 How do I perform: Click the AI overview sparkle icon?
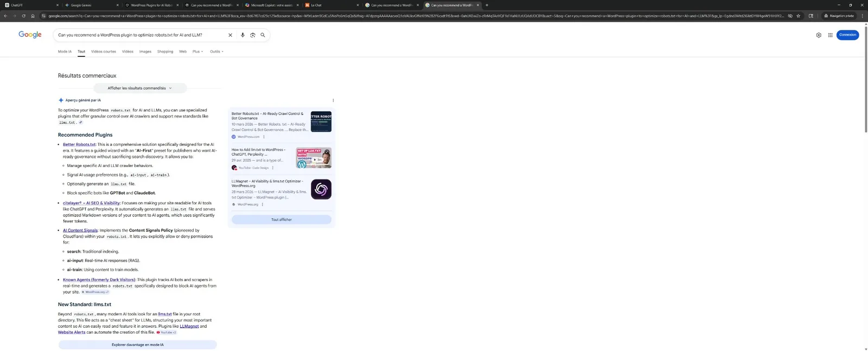pyautogui.click(x=61, y=100)
